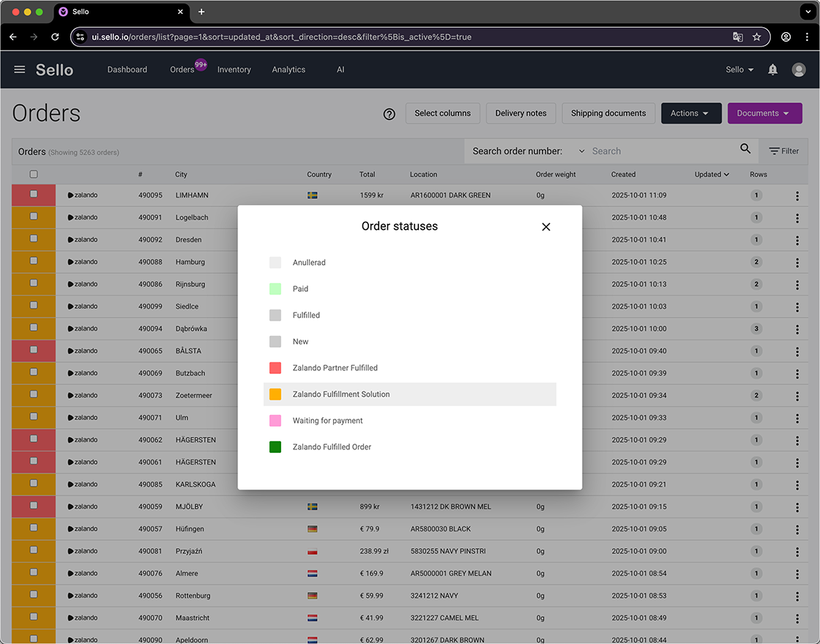Click the green swatch for Zalando Fulfilled Order
820x644 pixels.
coord(275,446)
